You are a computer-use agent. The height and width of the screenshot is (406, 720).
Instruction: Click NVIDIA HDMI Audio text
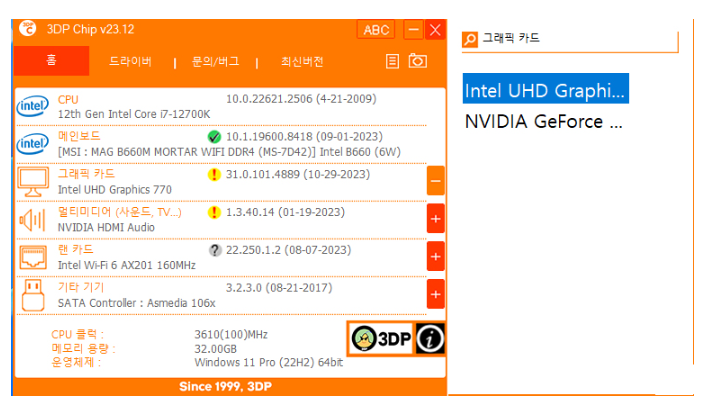[x=106, y=227]
